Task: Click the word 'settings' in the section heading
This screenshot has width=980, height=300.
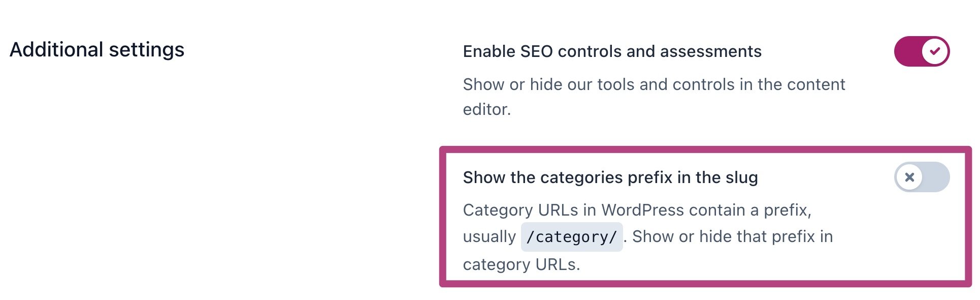Action: (146, 50)
